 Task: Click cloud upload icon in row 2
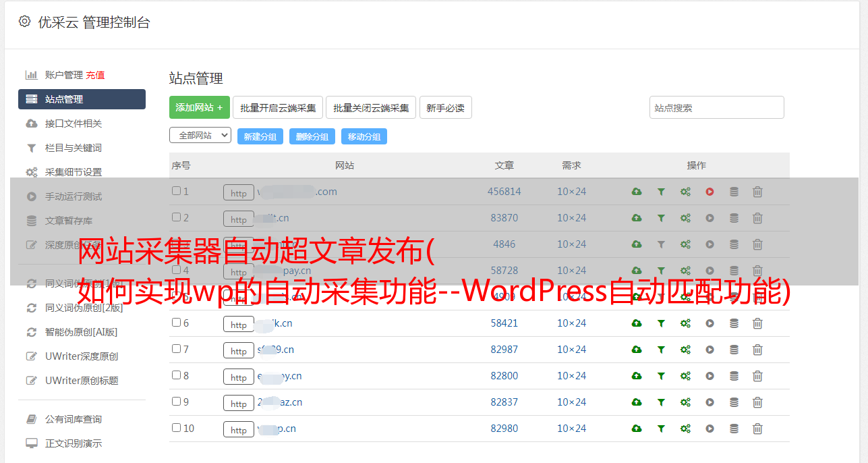point(637,218)
